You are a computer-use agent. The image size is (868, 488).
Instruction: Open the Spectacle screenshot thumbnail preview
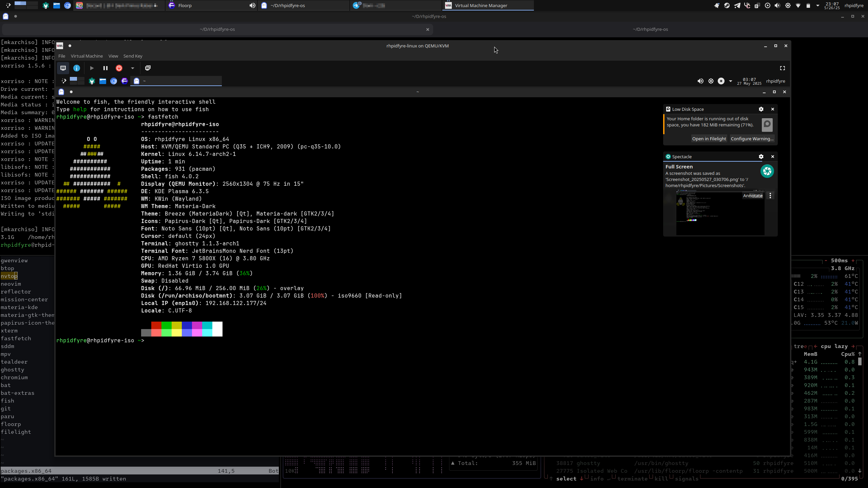[x=720, y=212]
